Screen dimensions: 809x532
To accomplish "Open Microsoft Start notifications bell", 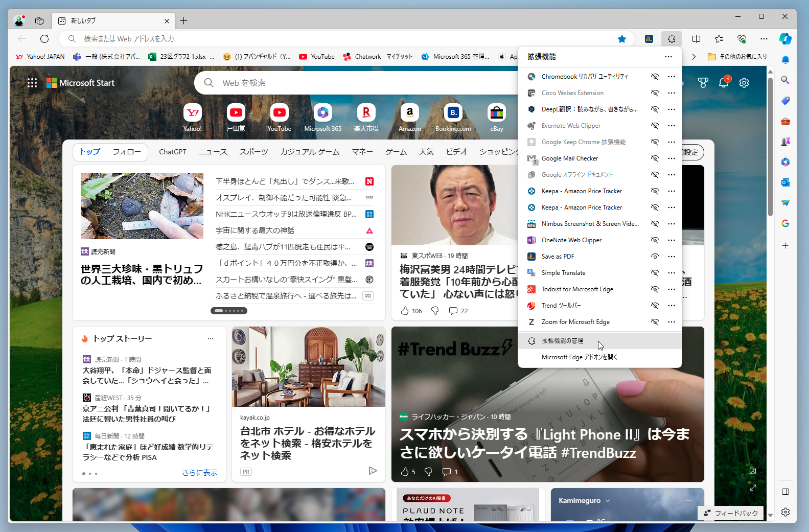I will coord(724,82).
